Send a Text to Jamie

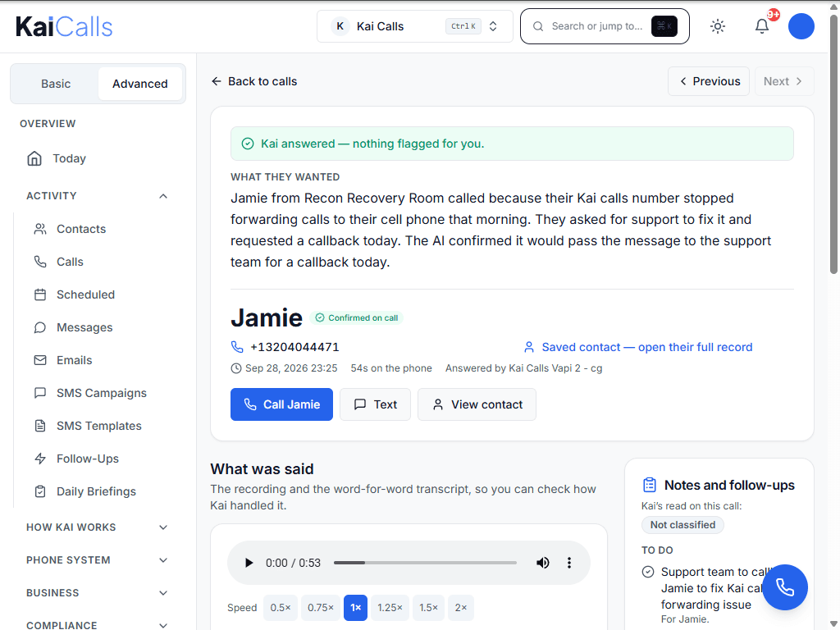coord(375,404)
